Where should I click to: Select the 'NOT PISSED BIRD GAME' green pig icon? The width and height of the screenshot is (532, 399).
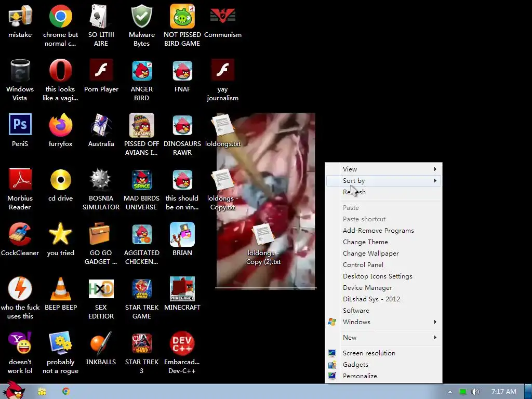pos(182,16)
